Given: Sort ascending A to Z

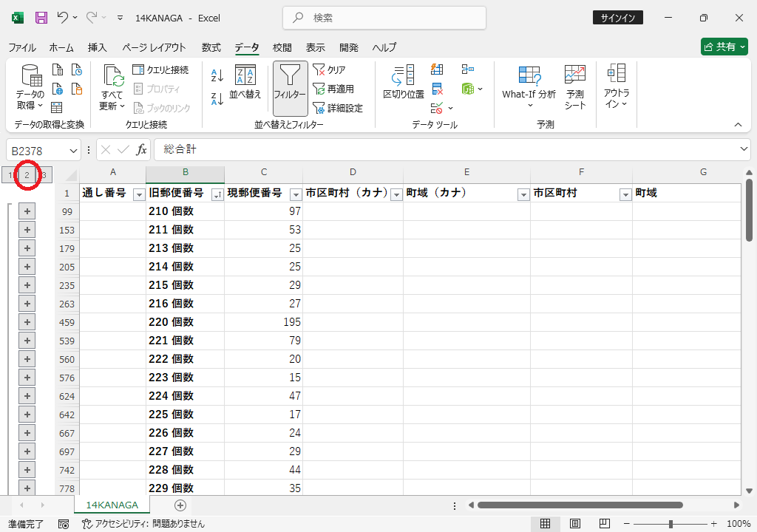Looking at the screenshot, I should 217,75.
